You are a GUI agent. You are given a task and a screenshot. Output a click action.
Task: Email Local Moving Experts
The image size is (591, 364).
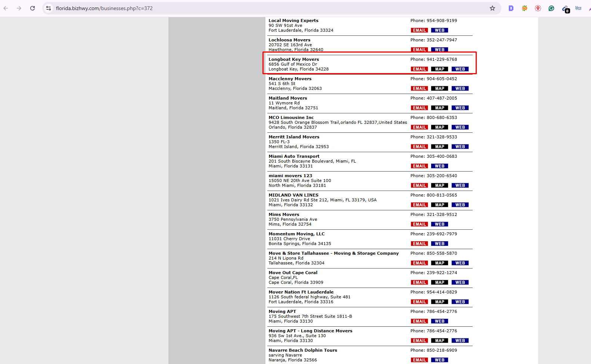[x=419, y=31]
